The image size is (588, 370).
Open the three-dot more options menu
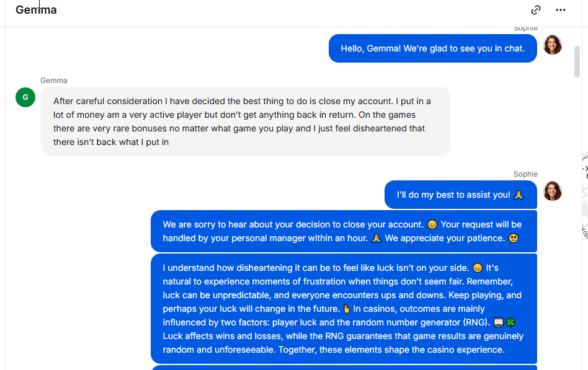[x=561, y=10]
